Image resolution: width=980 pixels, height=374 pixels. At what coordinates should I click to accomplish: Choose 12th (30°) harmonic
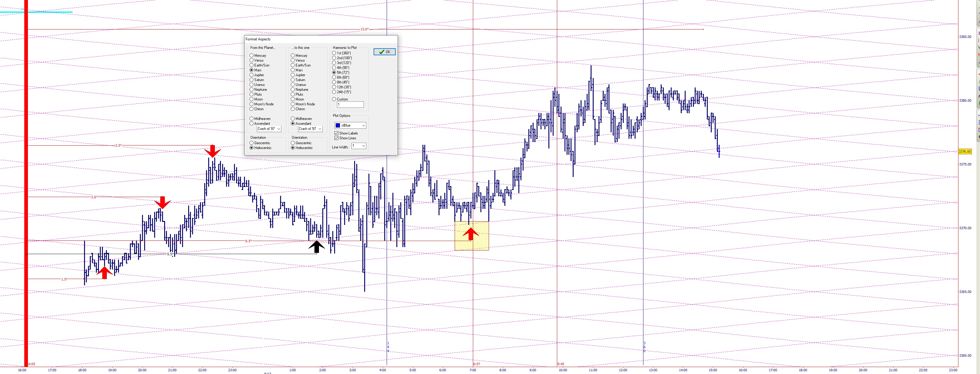click(342, 87)
